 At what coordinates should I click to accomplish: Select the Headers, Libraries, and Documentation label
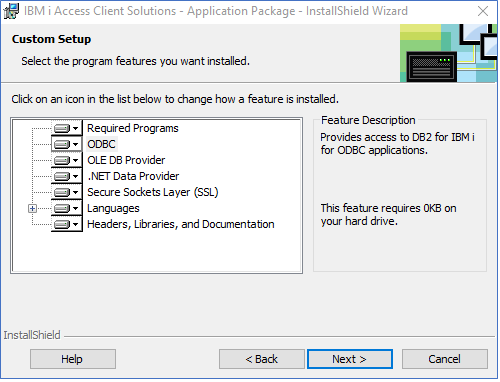[x=181, y=224]
